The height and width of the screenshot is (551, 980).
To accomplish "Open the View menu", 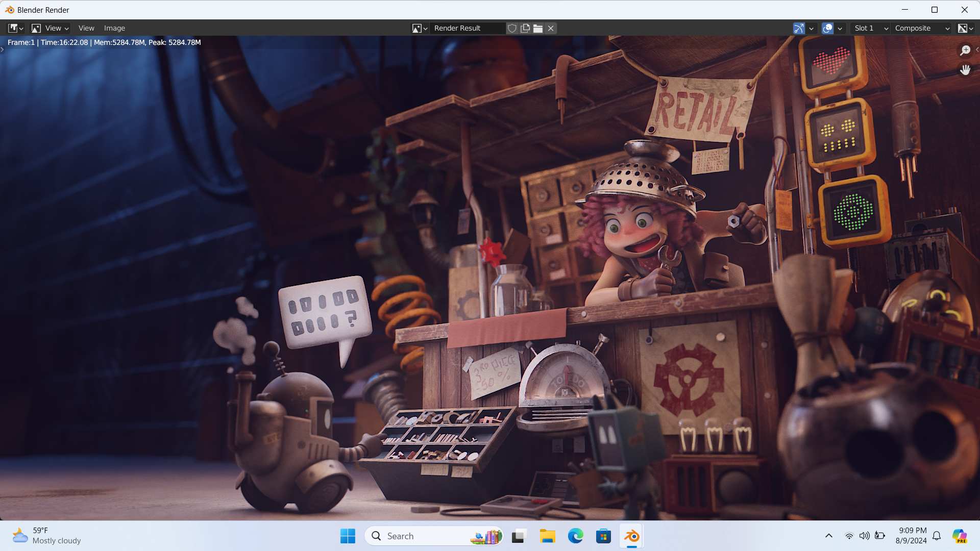I will pos(86,28).
